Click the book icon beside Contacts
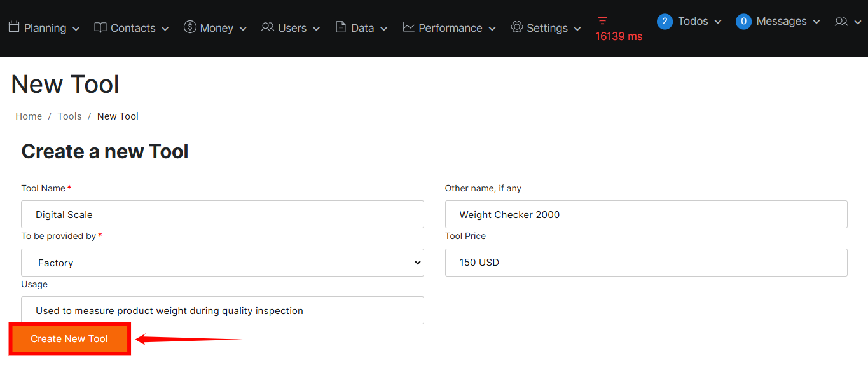 (100, 27)
